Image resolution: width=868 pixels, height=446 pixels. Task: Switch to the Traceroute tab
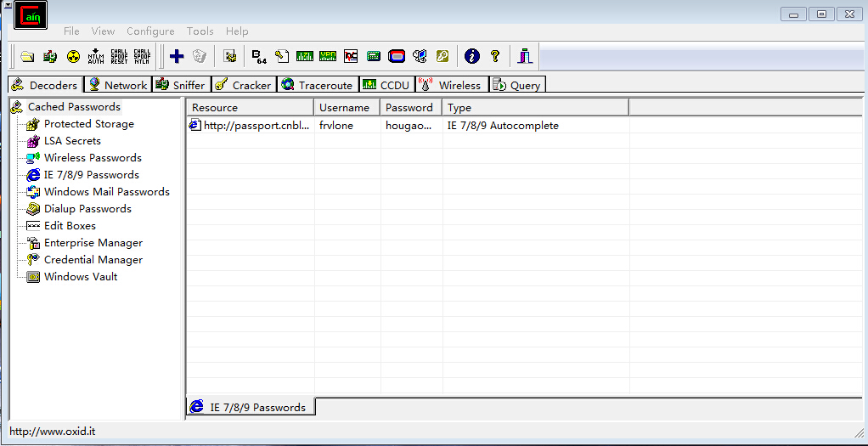[318, 85]
